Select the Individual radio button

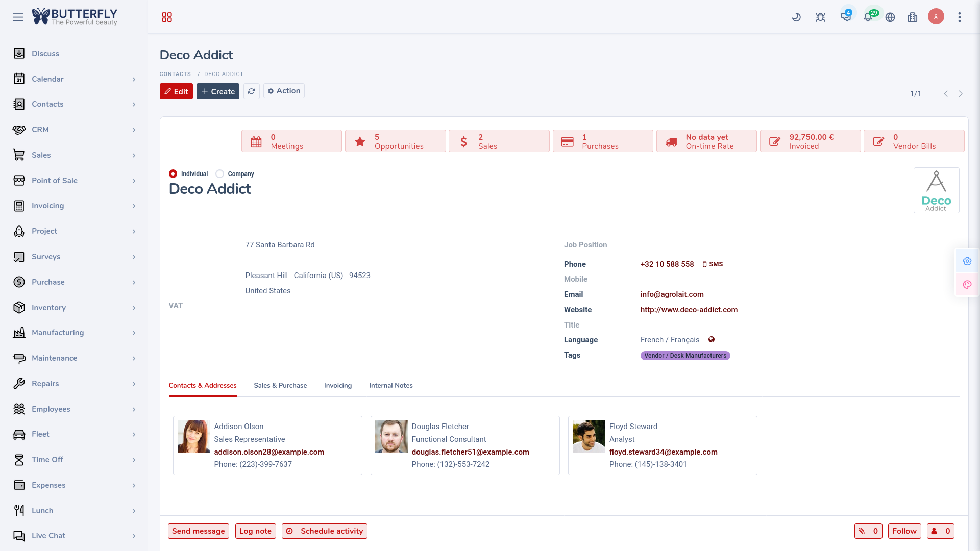(x=173, y=174)
